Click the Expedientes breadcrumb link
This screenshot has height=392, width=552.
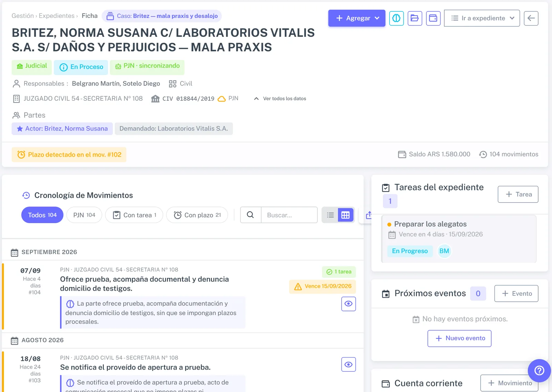(57, 16)
